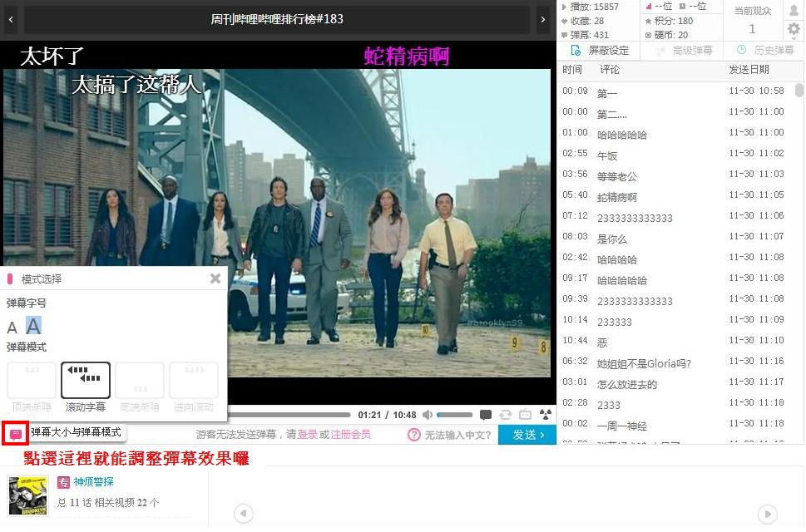Select the 00:00 comment 第二....
Screen dimensions: 806x532
(x=675, y=113)
